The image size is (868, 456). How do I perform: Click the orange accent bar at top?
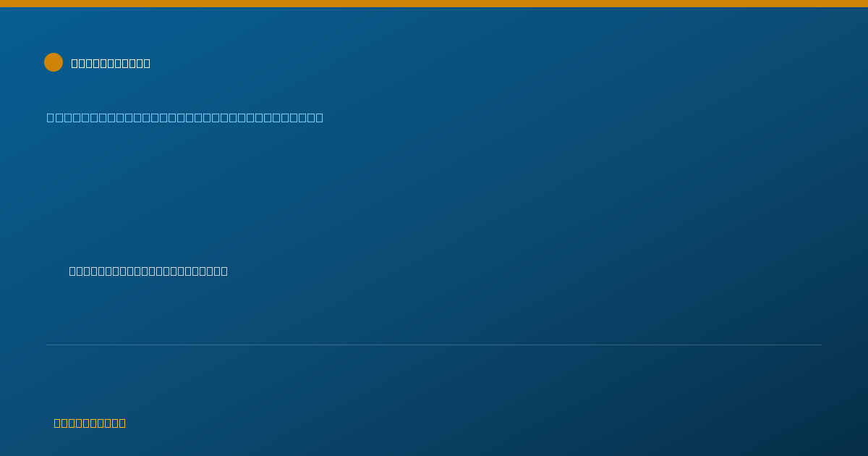(434, 4)
